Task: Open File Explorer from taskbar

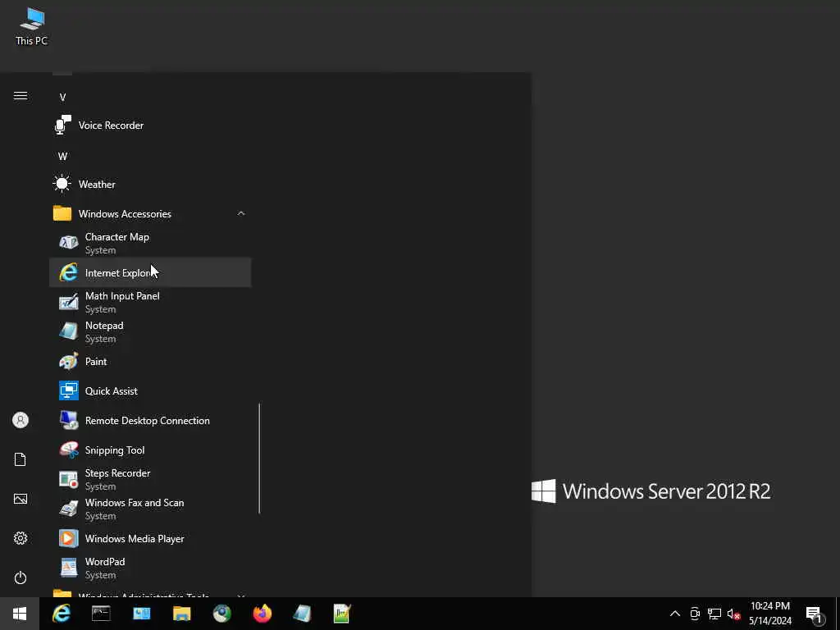Action: tap(181, 614)
